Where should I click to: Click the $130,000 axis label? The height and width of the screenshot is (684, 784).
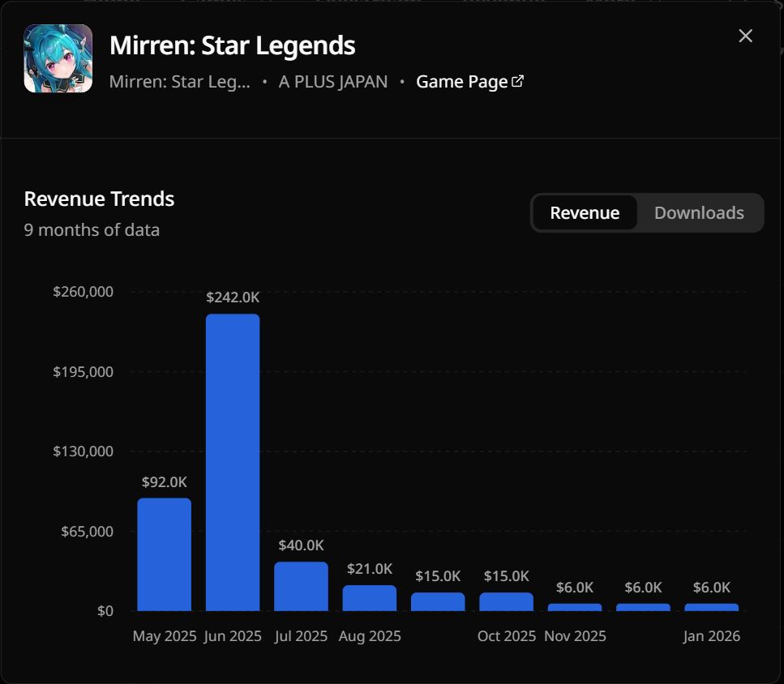point(83,451)
